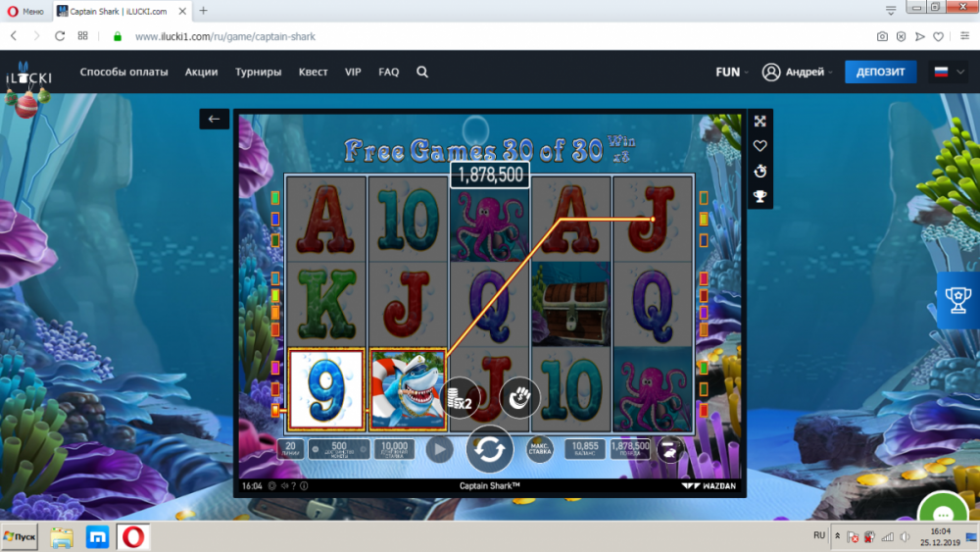Open the tabs menu icon in title bar
The width and height of the screenshot is (980, 552).
tap(891, 10)
